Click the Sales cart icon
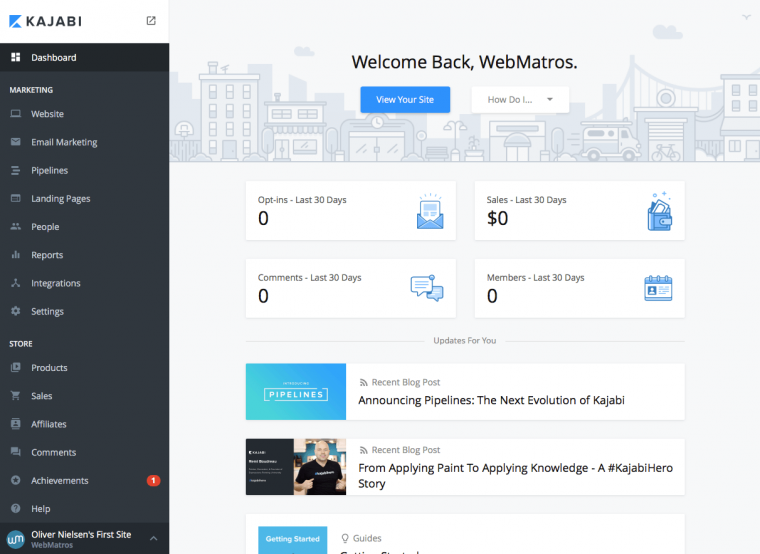Viewport: 760px width, 554px height. pos(16,396)
